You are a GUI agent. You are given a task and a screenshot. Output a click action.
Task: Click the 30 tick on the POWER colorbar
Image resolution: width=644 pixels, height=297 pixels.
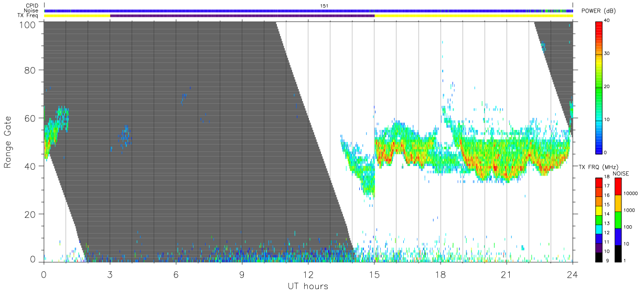click(x=608, y=54)
